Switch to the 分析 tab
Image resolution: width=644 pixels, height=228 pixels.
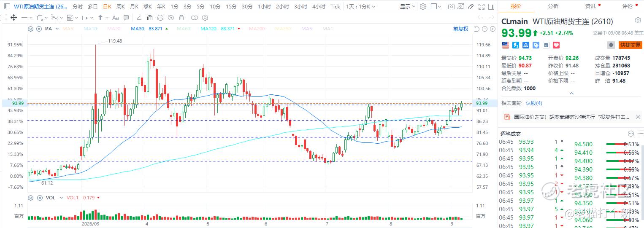(x=553, y=6)
